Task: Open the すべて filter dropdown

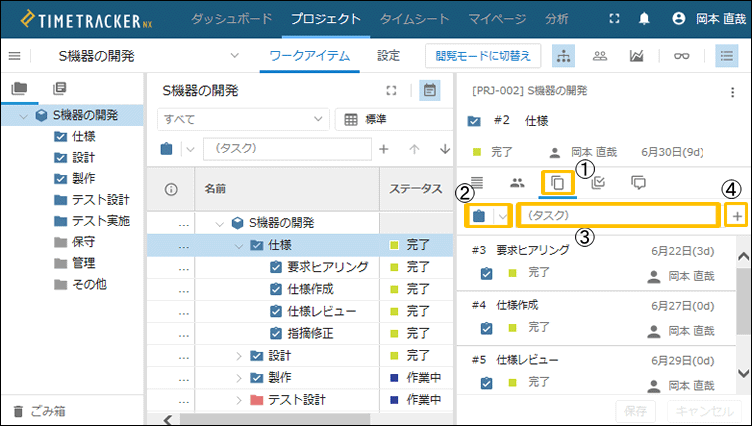Action: 243,119
